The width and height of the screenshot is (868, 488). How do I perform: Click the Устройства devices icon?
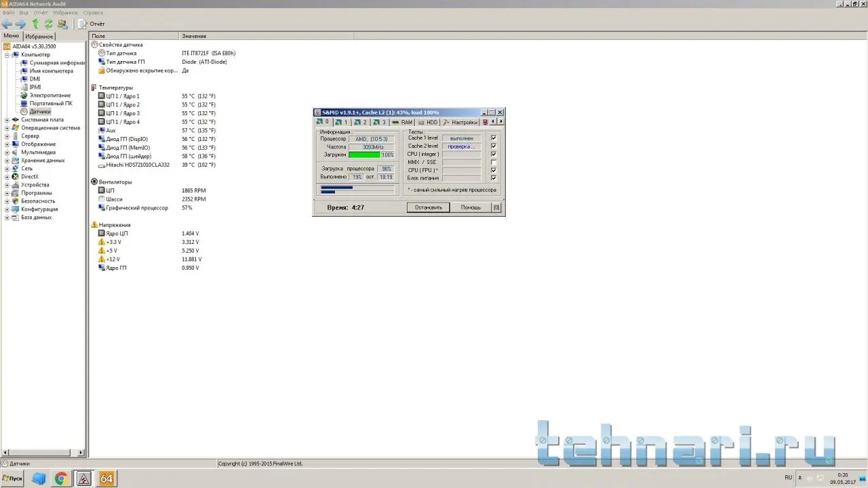click(16, 184)
